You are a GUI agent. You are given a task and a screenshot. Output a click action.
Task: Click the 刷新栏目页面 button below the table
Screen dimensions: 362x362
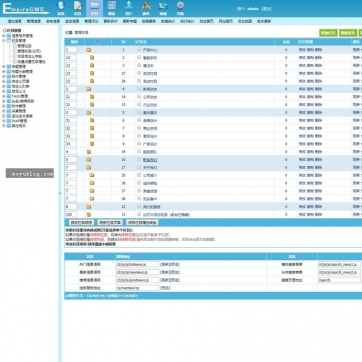point(110,222)
